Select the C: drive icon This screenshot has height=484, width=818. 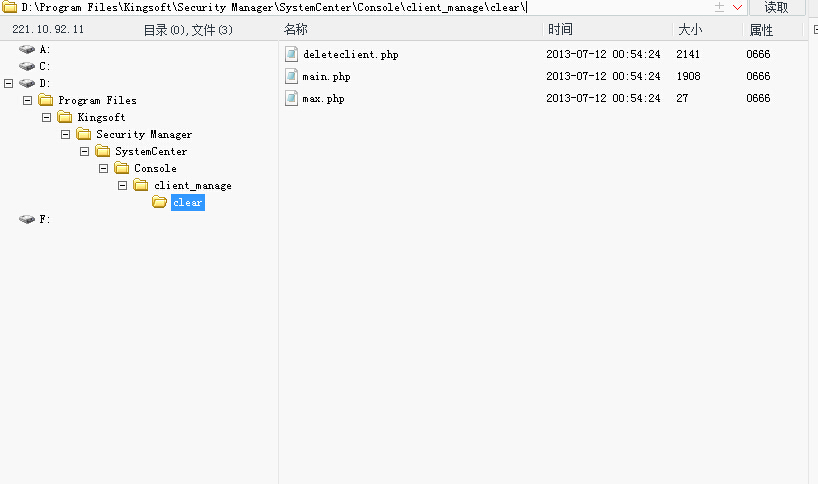coord(27,66)
